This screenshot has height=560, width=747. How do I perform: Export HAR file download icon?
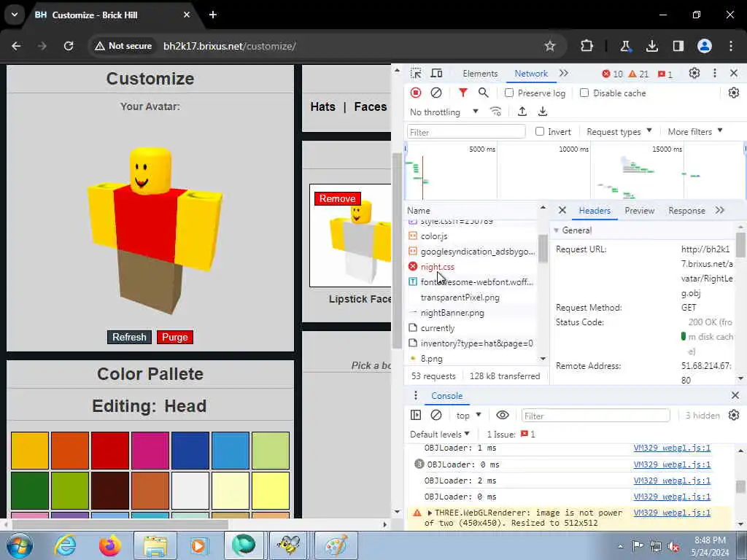(543, 112)
